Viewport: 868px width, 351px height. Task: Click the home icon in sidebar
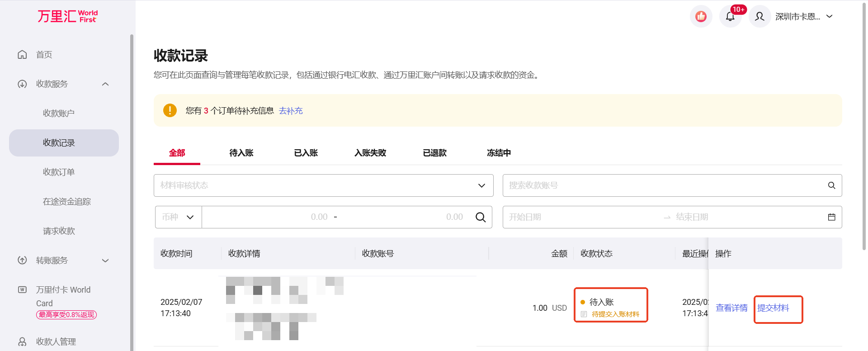coord(22,55)
